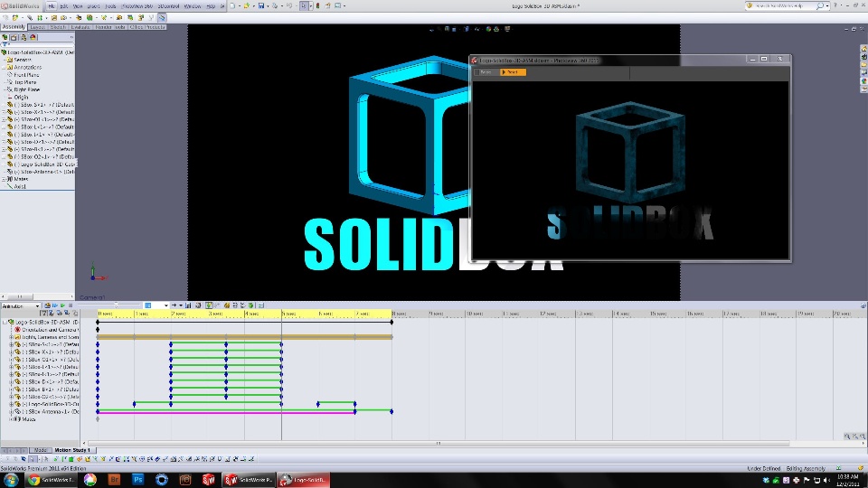This screenshot has width=868, height=488.
Task: Click the Windows Start button
Action: 11,480
